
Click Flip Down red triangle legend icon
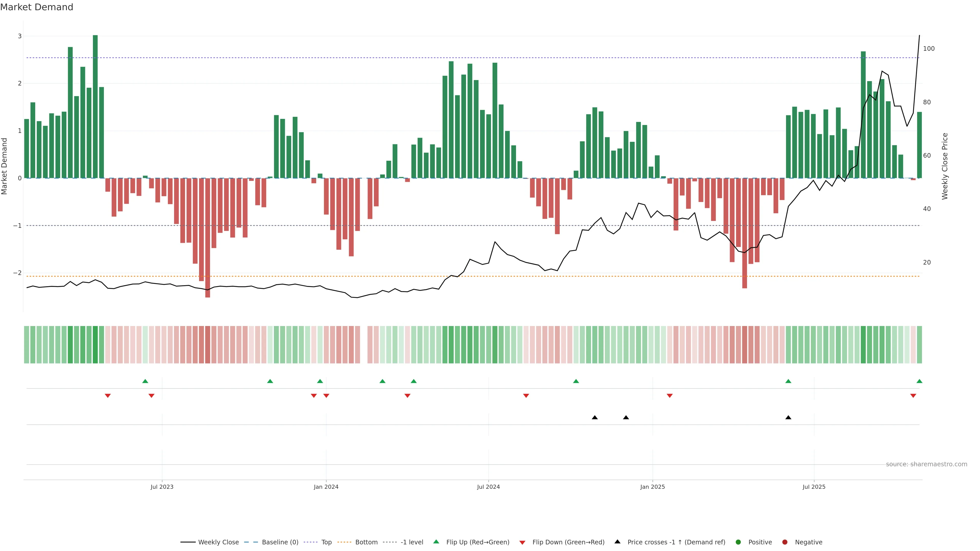pos(522,543)
